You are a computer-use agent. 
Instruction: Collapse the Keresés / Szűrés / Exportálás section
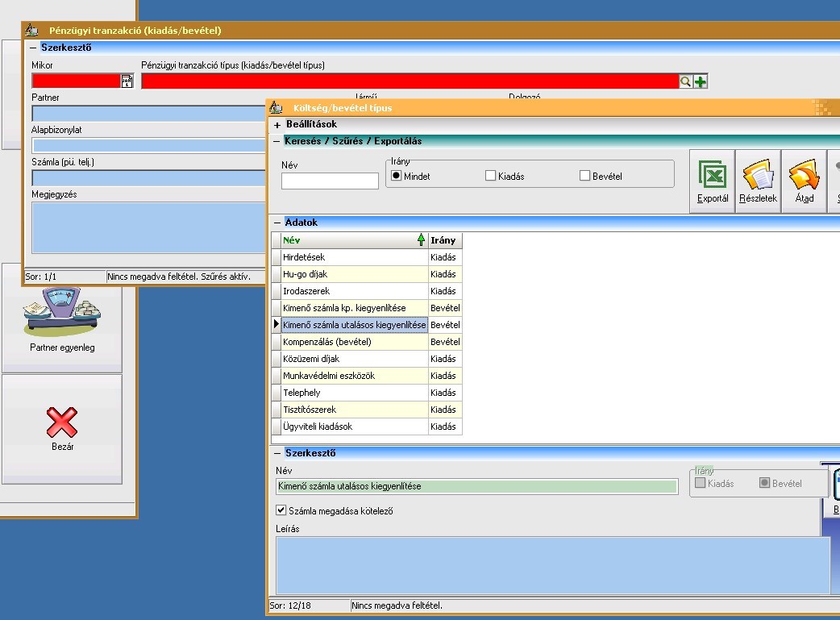277,141
